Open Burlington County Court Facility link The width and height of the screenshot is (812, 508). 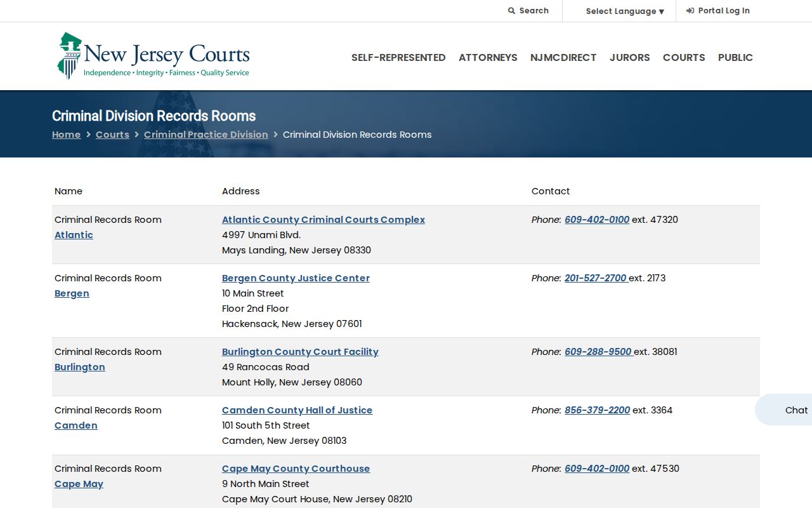(x=300, y=352)
